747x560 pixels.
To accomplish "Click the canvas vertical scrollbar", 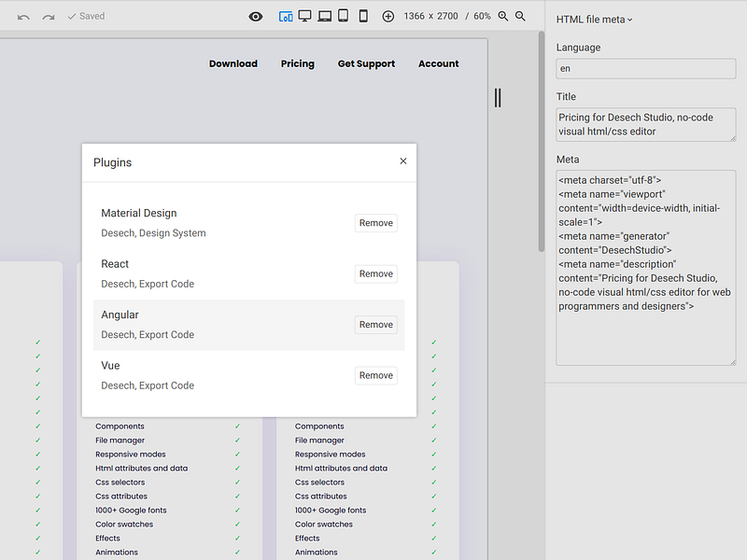I will [542, 142].
